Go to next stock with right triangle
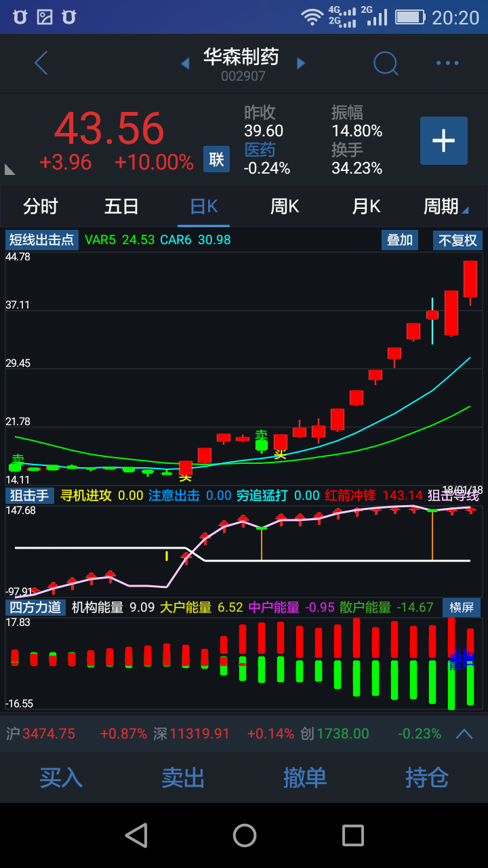 tap(301, 64)
